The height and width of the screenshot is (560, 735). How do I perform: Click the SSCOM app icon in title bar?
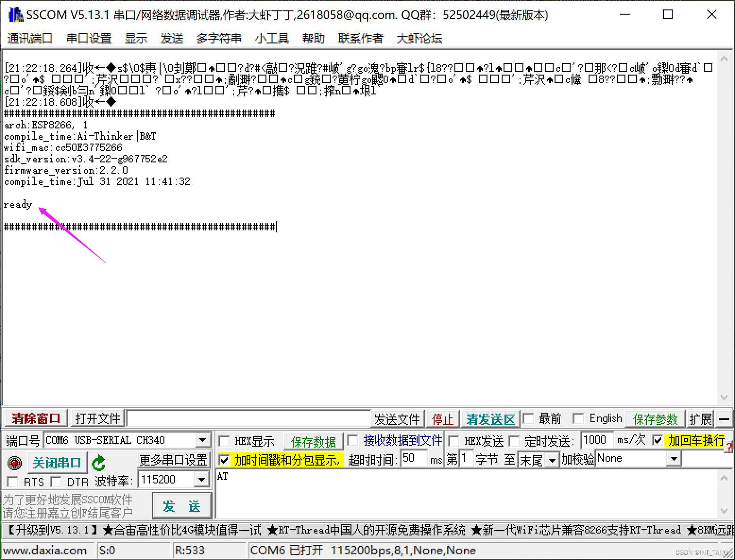16,15
